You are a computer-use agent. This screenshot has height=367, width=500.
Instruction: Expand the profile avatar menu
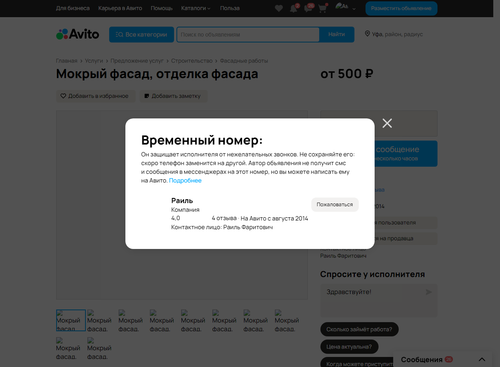click(345, 7)
